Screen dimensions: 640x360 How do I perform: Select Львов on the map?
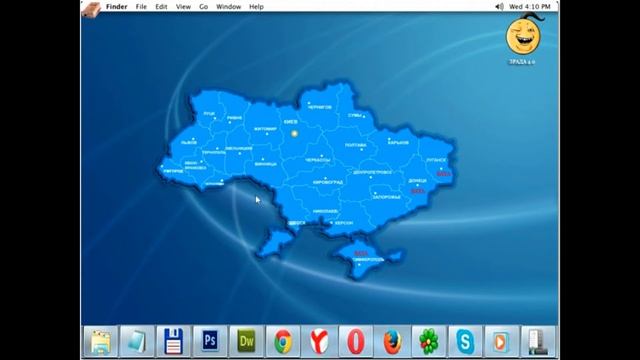(x=189, y=142)
